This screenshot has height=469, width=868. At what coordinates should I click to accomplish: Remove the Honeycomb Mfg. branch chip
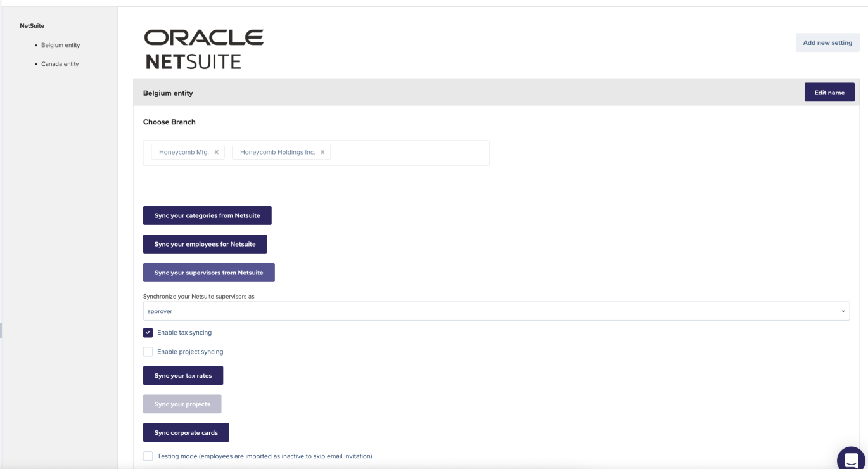coord(216,152)
